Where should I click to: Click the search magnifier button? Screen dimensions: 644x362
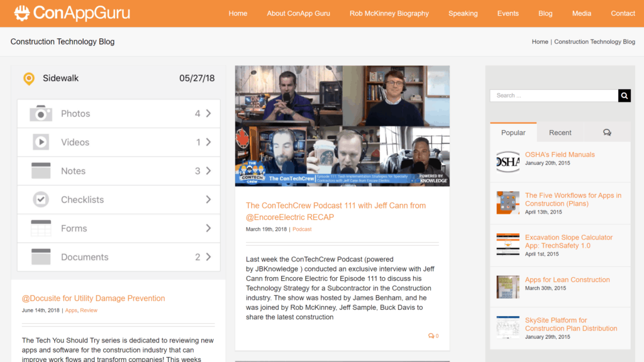coord(625,96)
